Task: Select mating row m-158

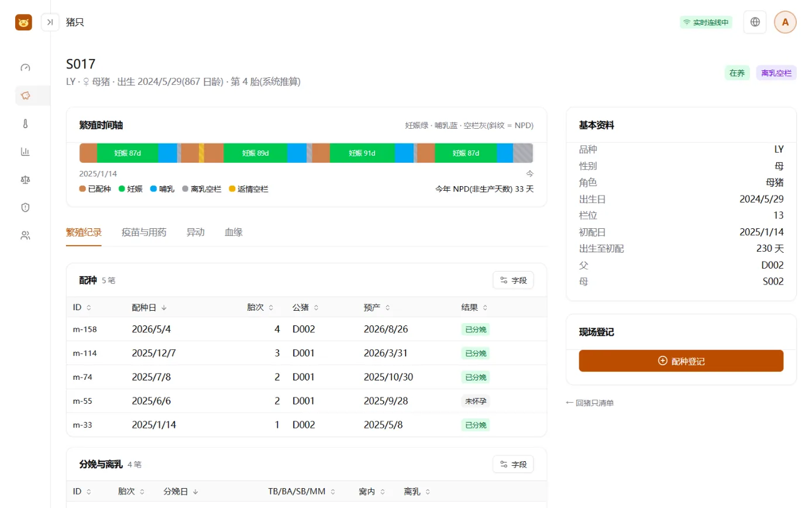Action: [307, 329]
